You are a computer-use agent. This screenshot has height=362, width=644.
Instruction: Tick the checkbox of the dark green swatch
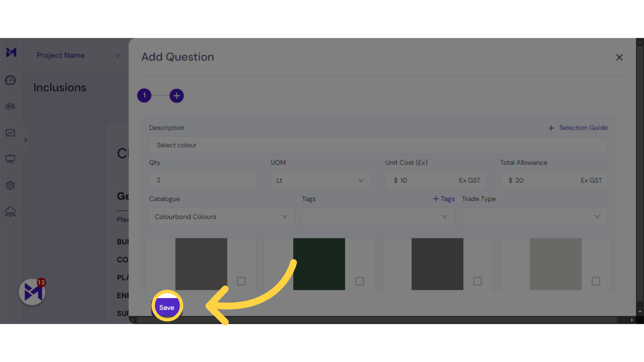point(360,281)
